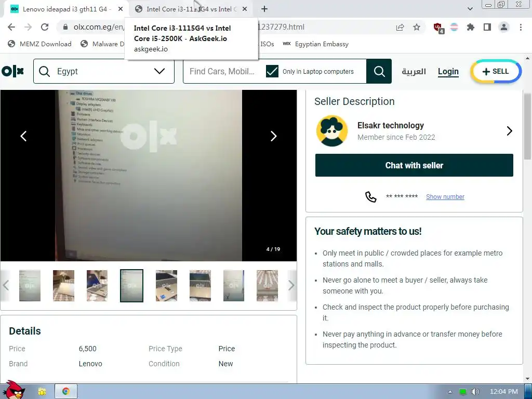The height and width of the screenshot is (399, 532).
Task: Click the 6,500 price value
Action: 87,349
